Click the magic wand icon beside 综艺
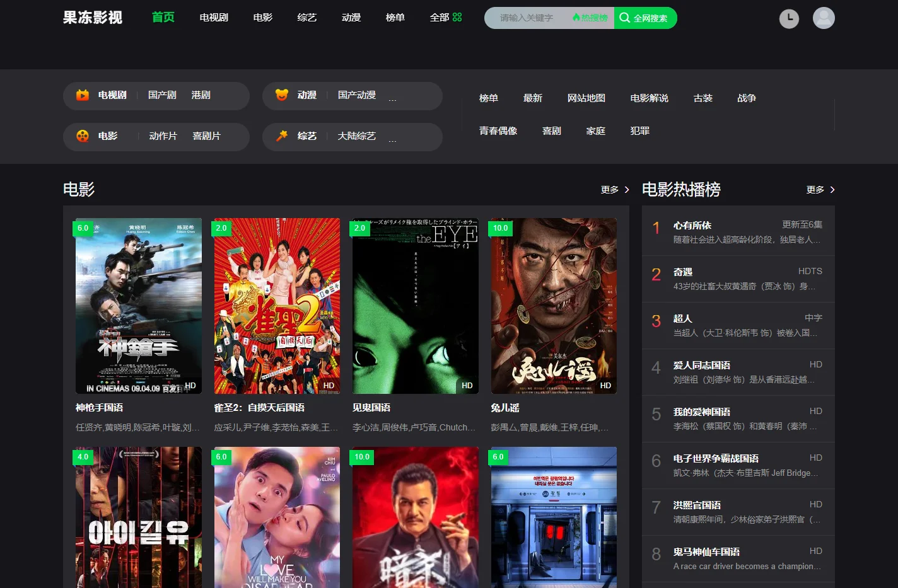The width and height of the screenshot is (898, 588). [282, 136]
